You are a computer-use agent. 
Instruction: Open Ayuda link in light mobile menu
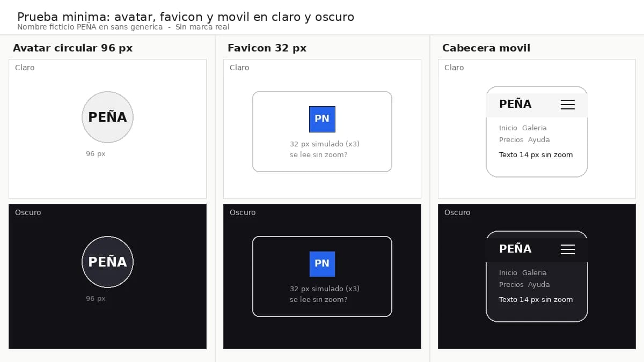(539, 139)
